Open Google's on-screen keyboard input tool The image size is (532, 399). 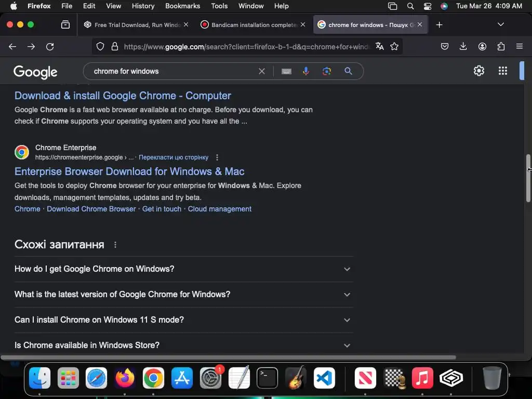coord(286,71)
